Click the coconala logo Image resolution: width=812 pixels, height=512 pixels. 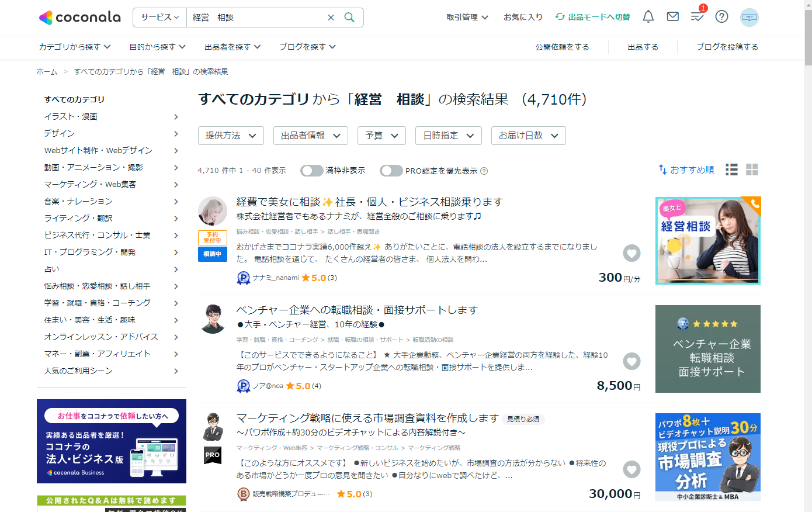tap(79, 17)
